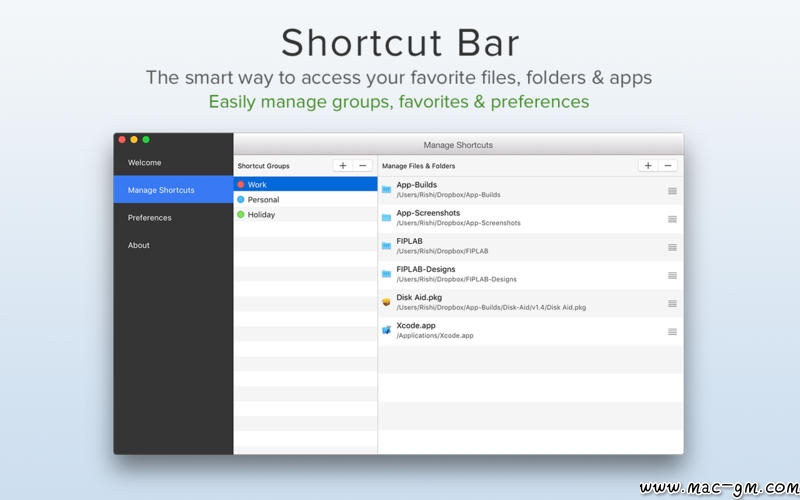Click the Disk Aid.pkg package icon
This screenshot has height=500, width=800.
click(x=386, y=302)
